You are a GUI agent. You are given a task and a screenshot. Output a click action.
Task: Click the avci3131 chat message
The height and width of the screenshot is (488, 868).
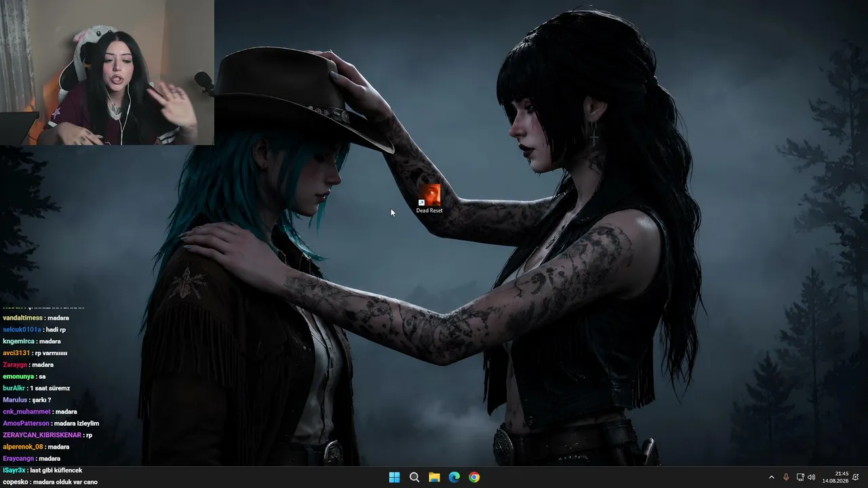(x=35, y=353)
